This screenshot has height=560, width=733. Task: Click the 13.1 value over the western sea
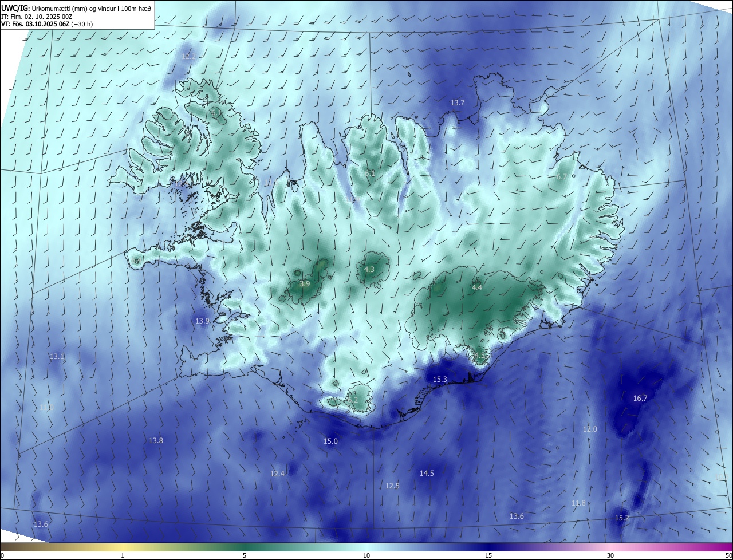(57, 356)
